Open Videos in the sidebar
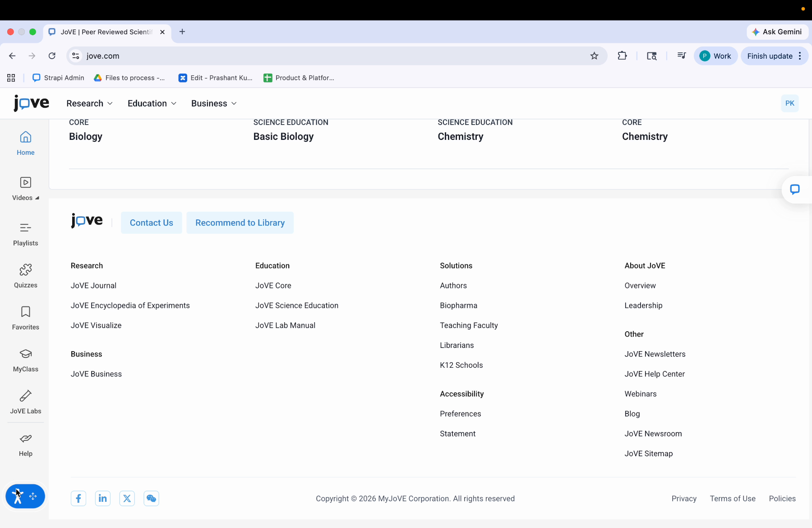 tap(26, 189)
